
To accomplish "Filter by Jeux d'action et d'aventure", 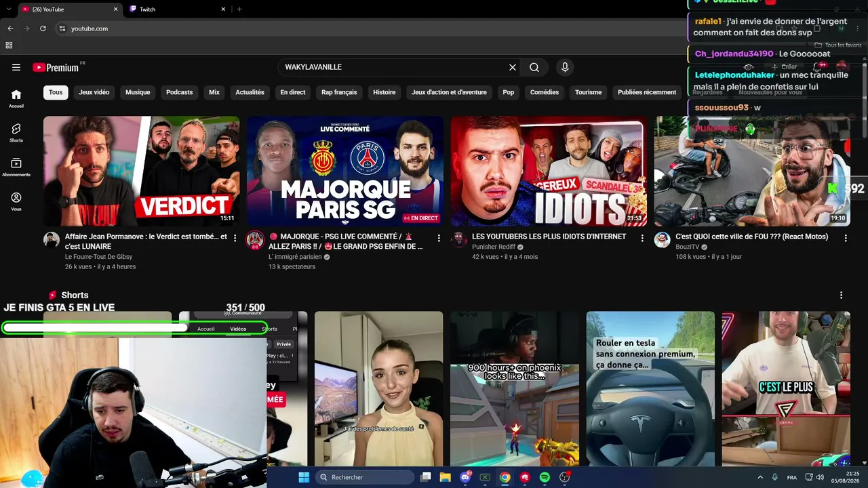I will pyautogui.click(x=449, y=92).
